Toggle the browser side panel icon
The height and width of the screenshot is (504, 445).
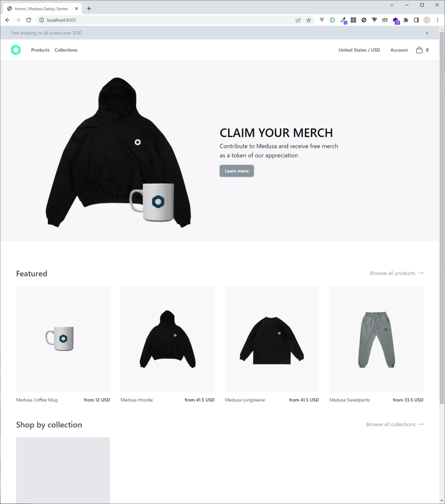click(416, 20)
